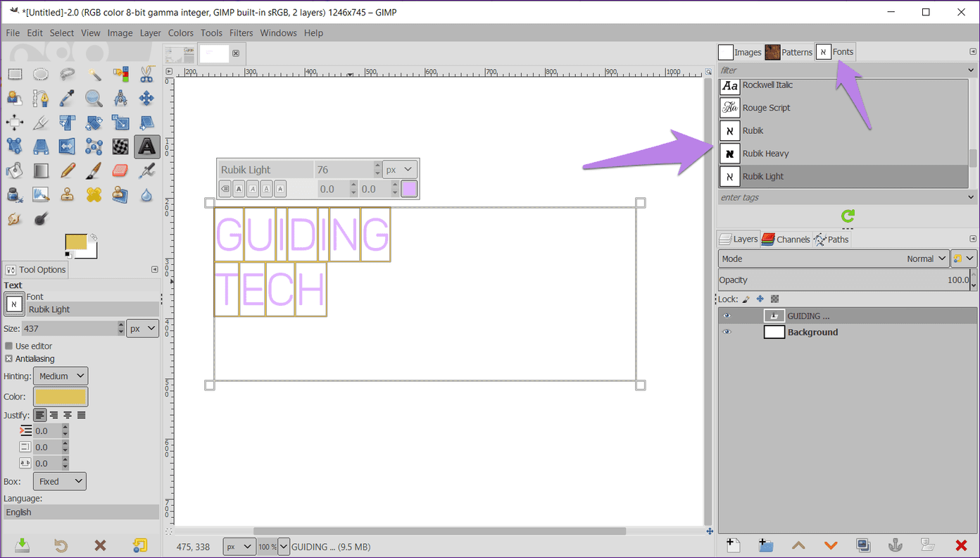Set justify to centered

[x=68, y=415]
